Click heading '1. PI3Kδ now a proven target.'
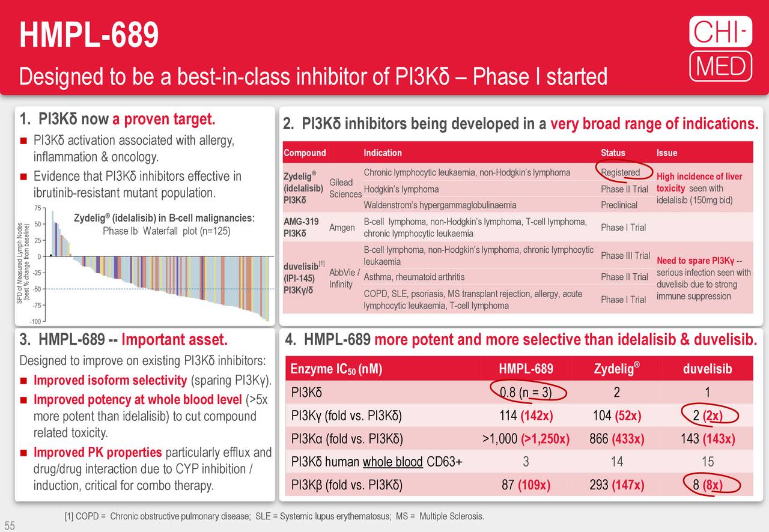This screenshot has height=532, width=769. (118, 120)
